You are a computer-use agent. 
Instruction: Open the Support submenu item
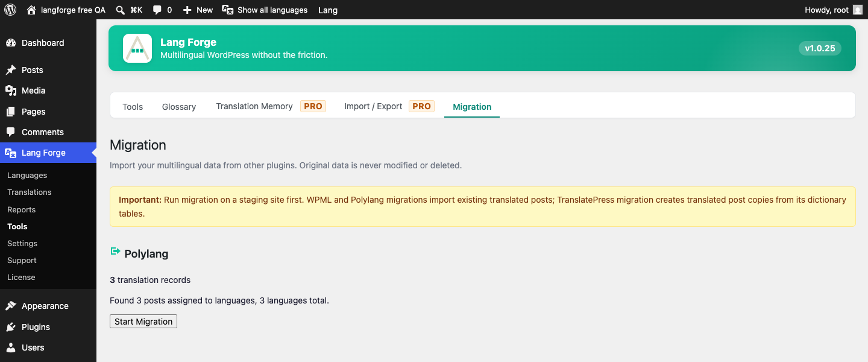click(22, 261)
